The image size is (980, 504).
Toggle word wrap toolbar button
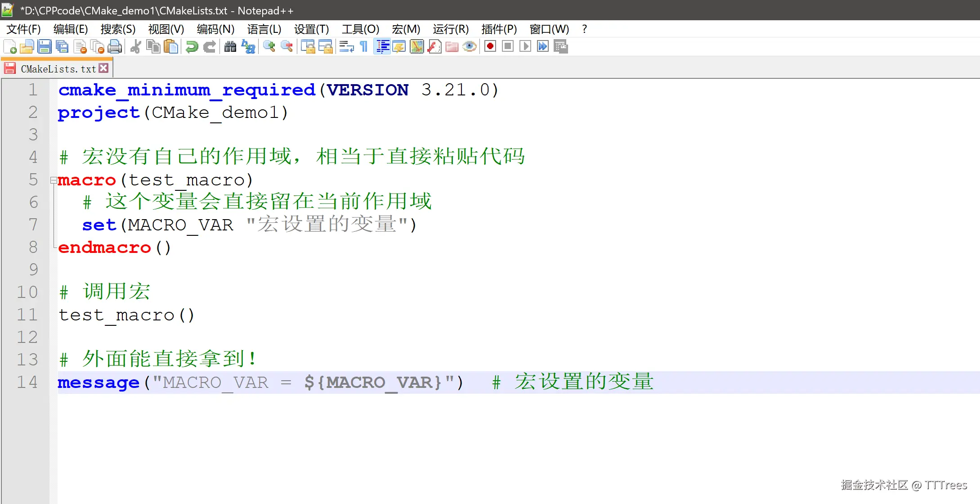pyautogui.click(x=346, y=46)
